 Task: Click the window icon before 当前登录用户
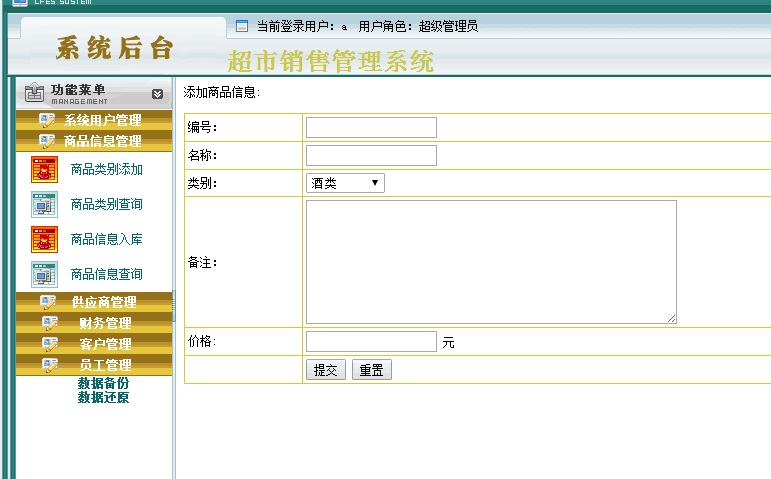coord(241,26)
